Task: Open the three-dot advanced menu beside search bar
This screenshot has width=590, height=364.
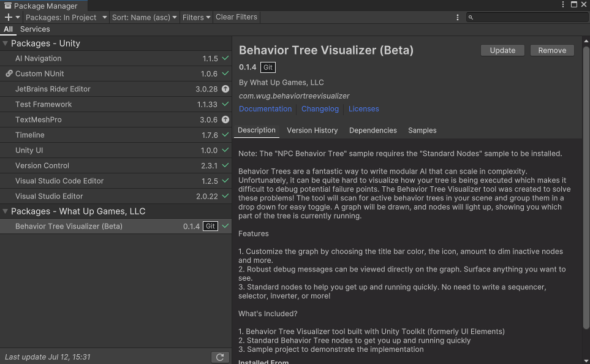Action: [458, 17]
